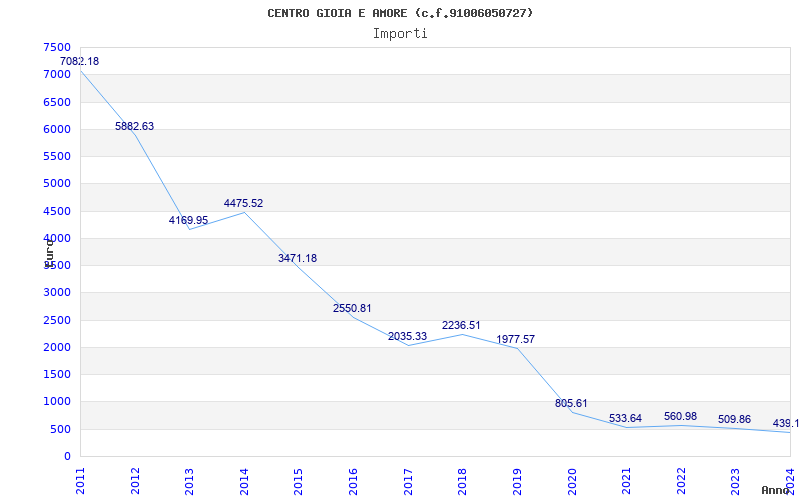
Task: Select the 3471.18 data label
Action: pos(297,258)
